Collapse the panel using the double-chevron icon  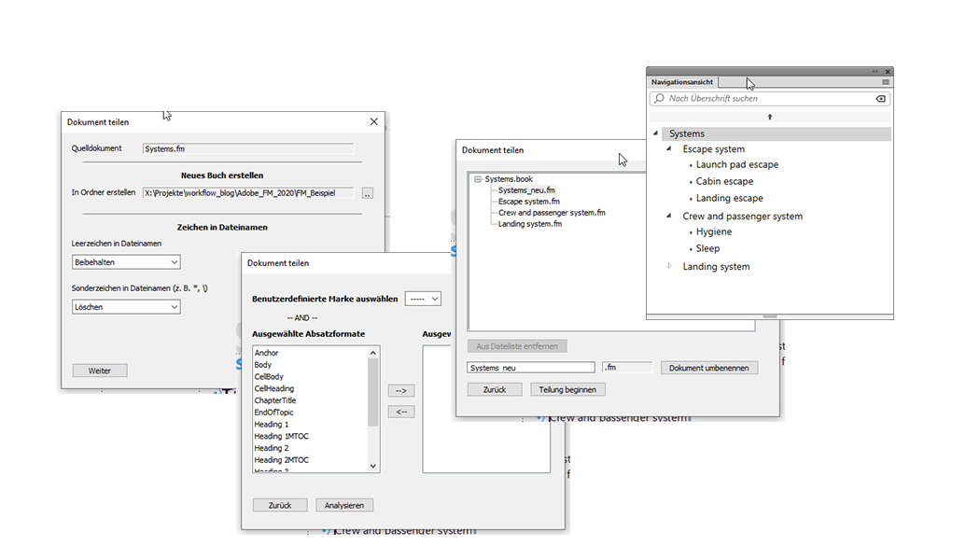(875, 71)
